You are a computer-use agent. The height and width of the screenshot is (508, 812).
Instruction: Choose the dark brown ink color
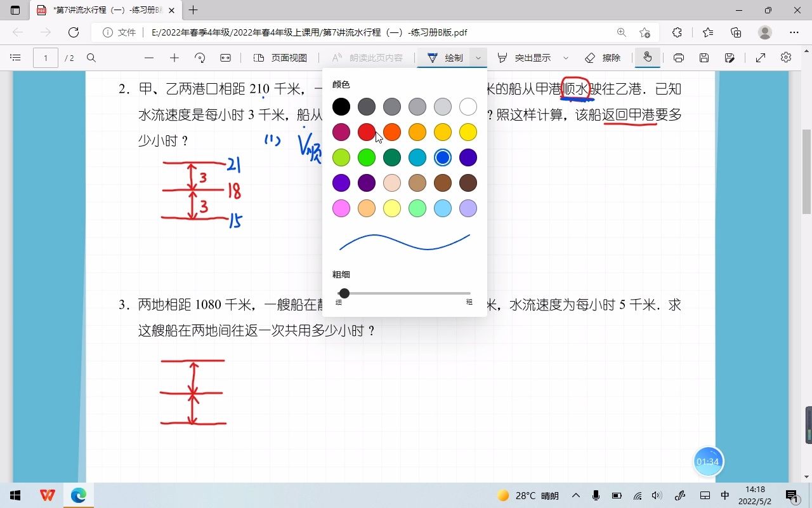(468, 183)
